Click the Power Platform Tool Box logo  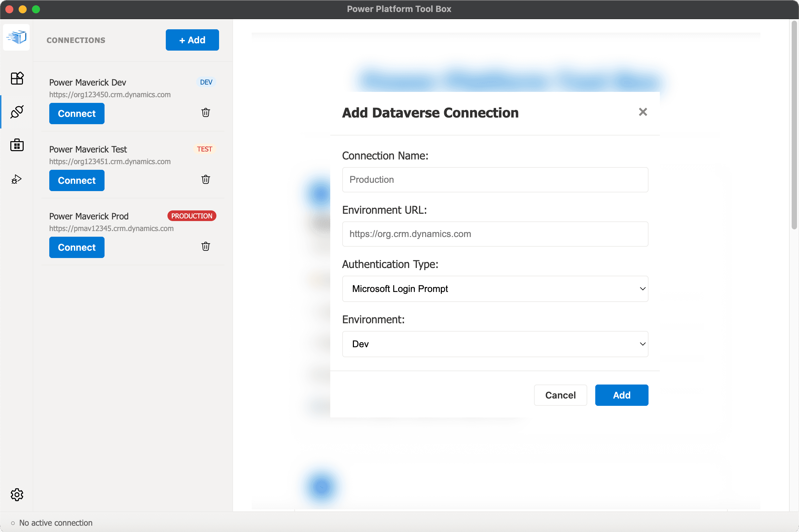[16, 37]
